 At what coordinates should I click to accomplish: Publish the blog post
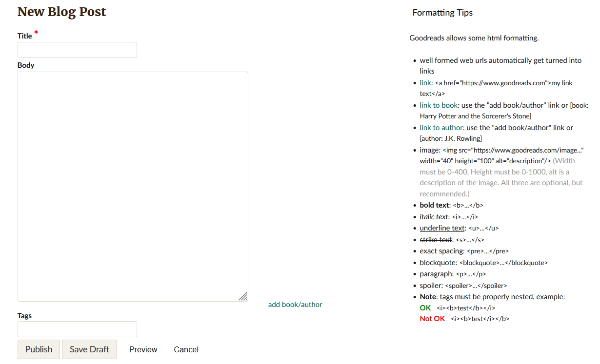39,349
